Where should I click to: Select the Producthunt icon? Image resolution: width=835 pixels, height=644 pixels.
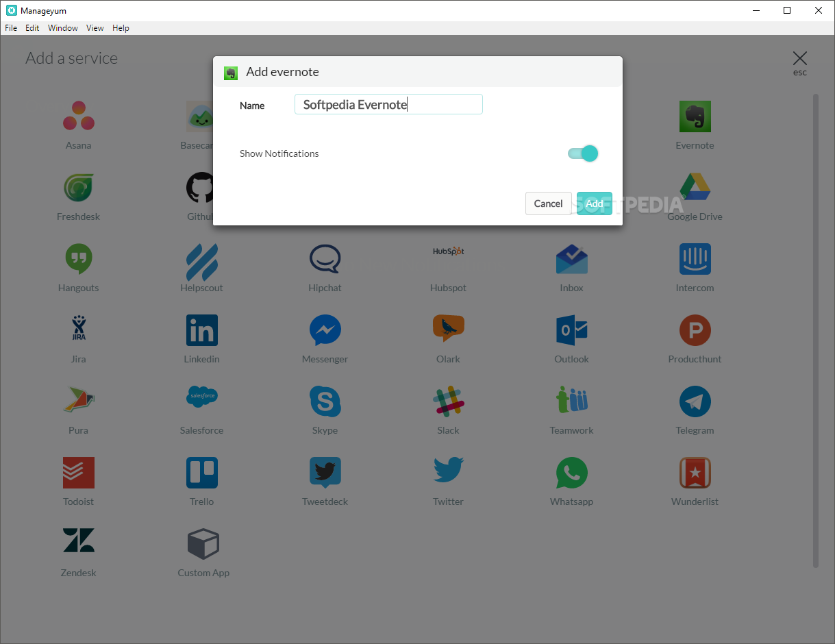(x=695, y=330)
